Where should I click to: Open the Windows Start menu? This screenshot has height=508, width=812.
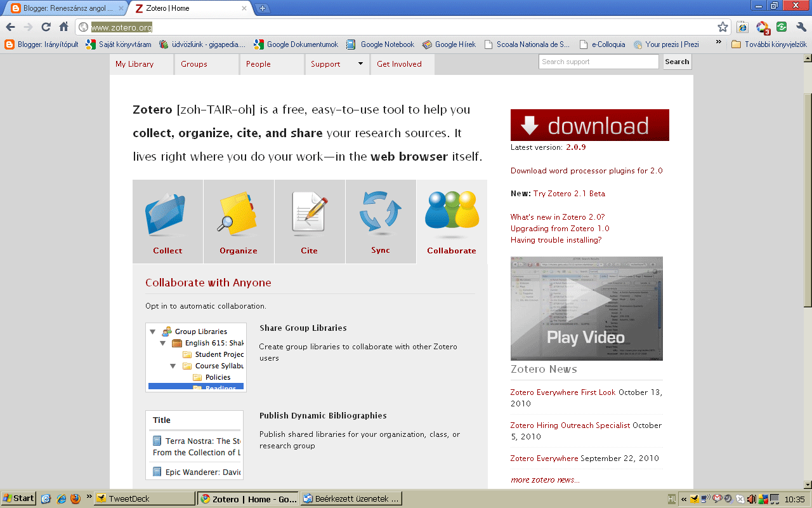[x=18, y=498]
